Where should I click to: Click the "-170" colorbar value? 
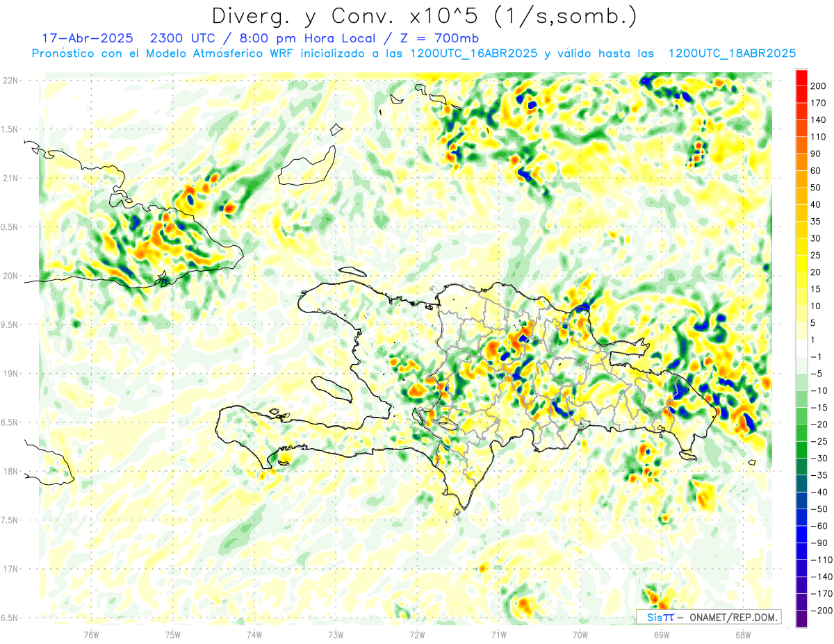coord(821,594)
